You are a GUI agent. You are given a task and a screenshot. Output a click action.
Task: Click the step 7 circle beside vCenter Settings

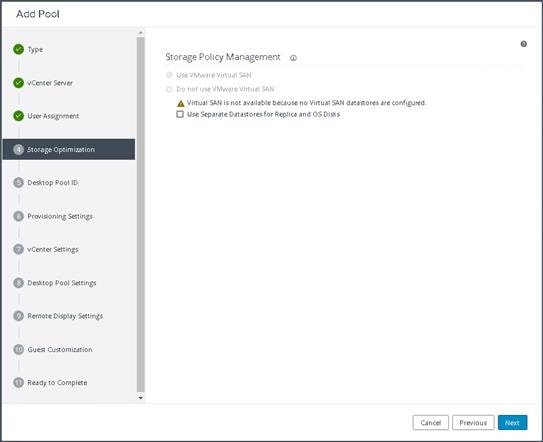[x=18, y=249]
